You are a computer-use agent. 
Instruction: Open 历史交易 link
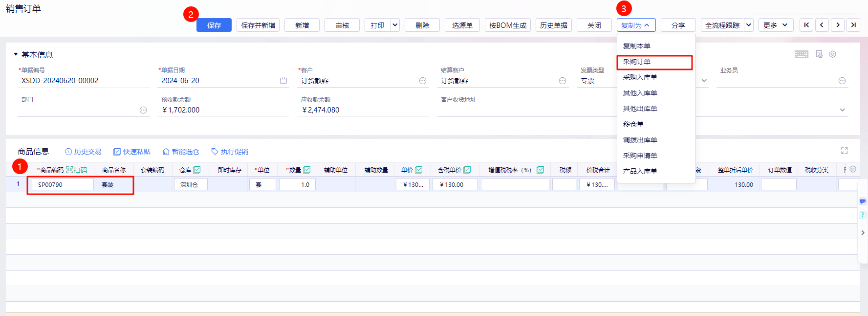tap(83, 152)
